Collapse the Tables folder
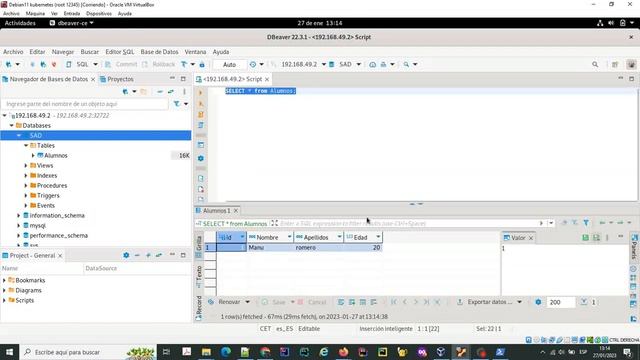 26,146
